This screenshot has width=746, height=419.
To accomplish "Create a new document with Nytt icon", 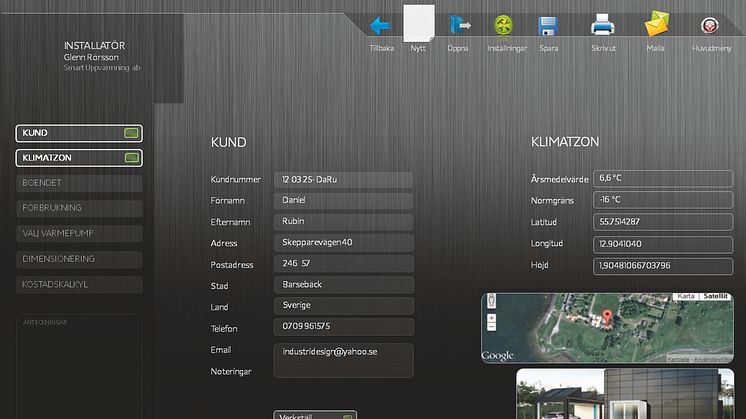I will tap(419, 23).
